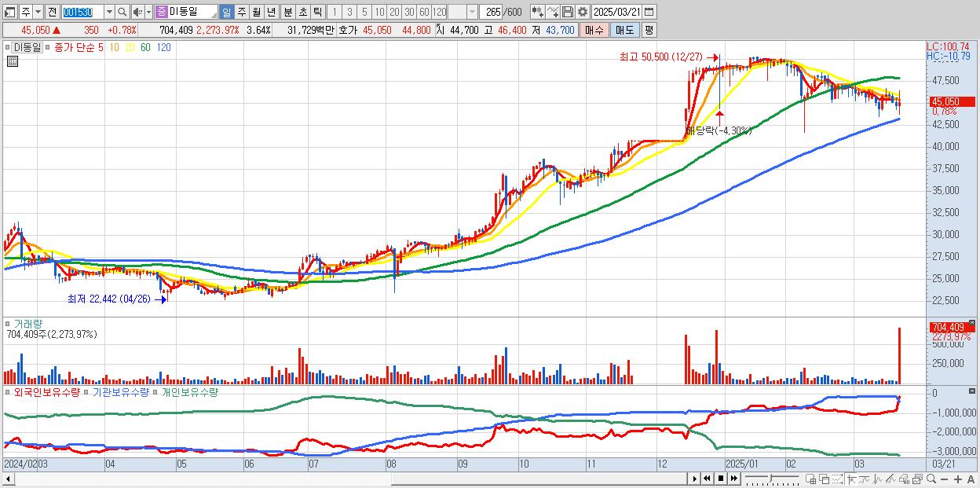Click the pencil line chart tool at bottom
980x488 pixels.
coord(890,479)
